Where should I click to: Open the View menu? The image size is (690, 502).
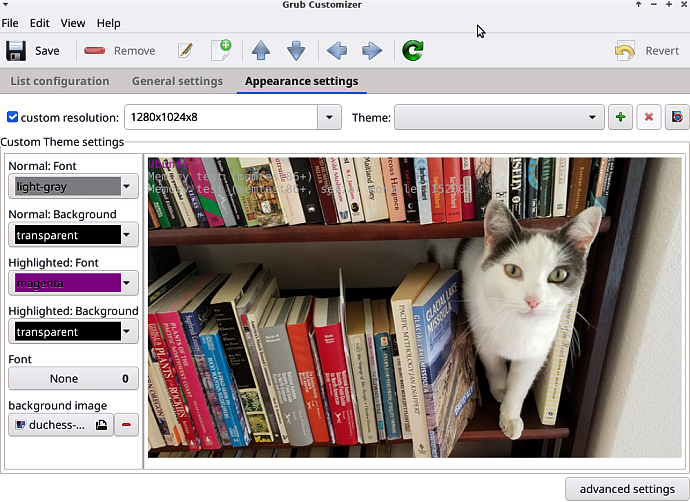coord(73,23)
